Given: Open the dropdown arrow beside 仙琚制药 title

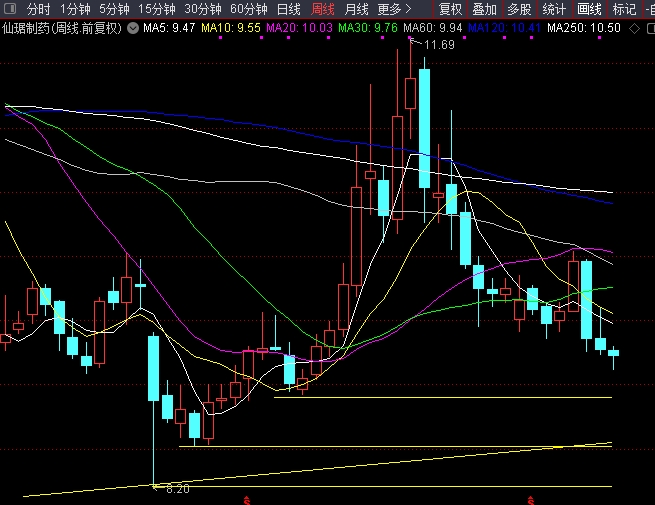Looking at the screenshot, I should (x=133, y=28).
